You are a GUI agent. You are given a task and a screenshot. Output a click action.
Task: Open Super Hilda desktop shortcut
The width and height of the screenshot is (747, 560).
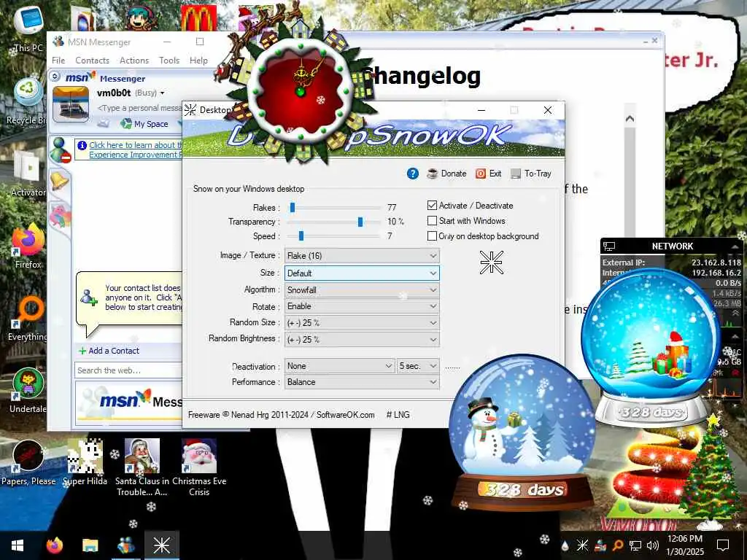(x=85, y=463)
